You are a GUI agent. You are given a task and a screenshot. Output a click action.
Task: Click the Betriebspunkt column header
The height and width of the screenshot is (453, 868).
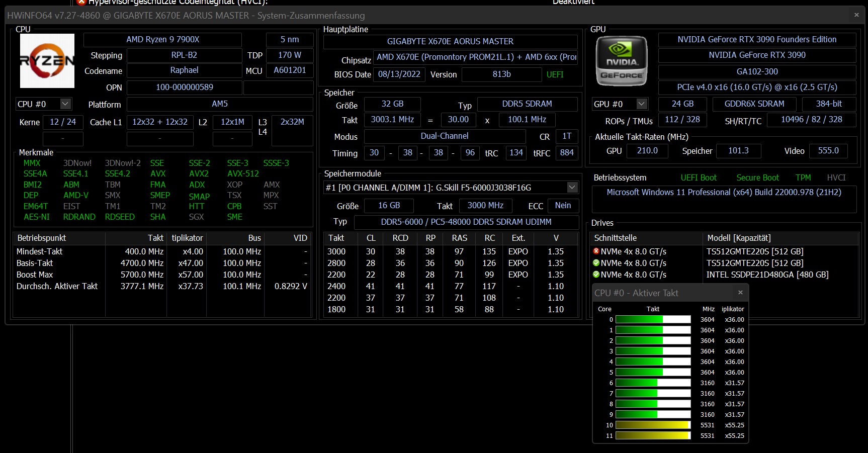tap(59, 238)
